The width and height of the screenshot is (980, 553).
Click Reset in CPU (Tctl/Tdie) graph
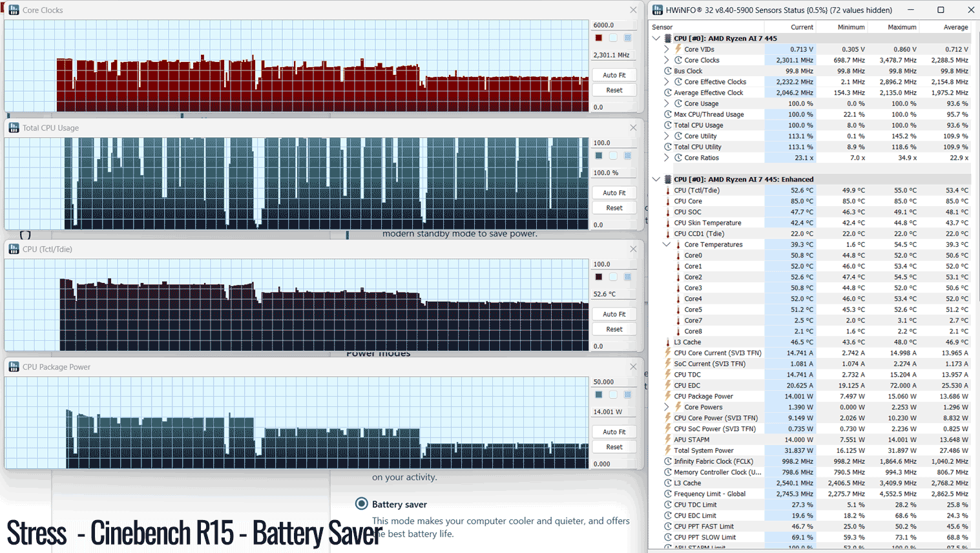(x=614, y=329)
